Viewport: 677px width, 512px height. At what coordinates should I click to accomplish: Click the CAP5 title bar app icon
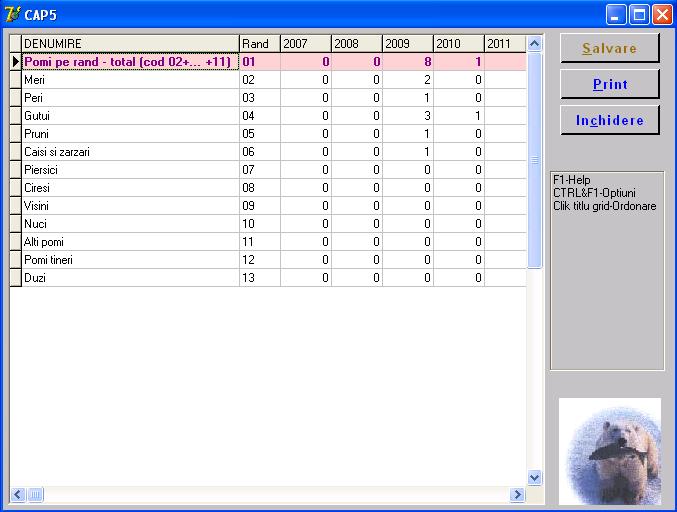(x=13, y=14)
